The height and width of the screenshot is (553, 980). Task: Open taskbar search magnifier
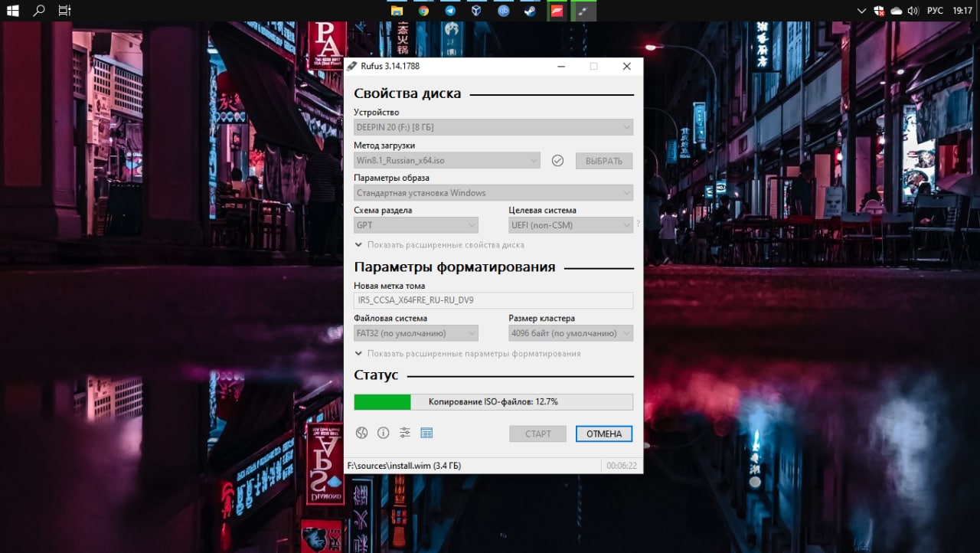click(x=39, y=11)
